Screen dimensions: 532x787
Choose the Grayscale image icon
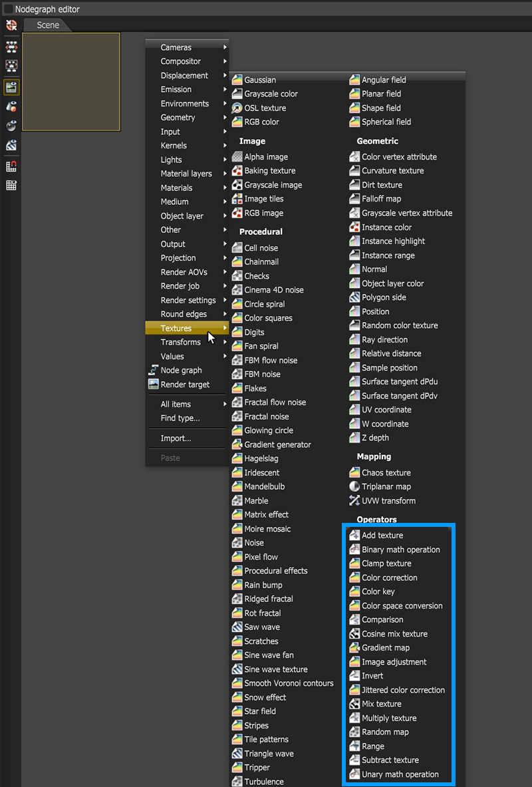click(237, 185)
